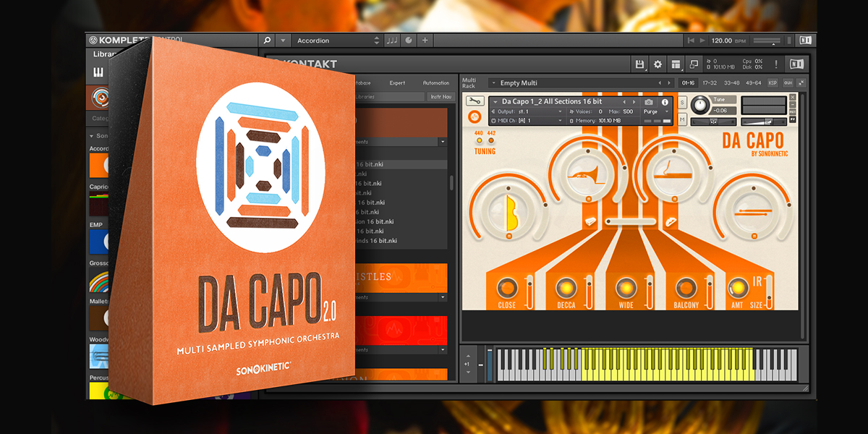
Task: Toggle the CLOSE microphone button
Action: (x=506, y=287)
